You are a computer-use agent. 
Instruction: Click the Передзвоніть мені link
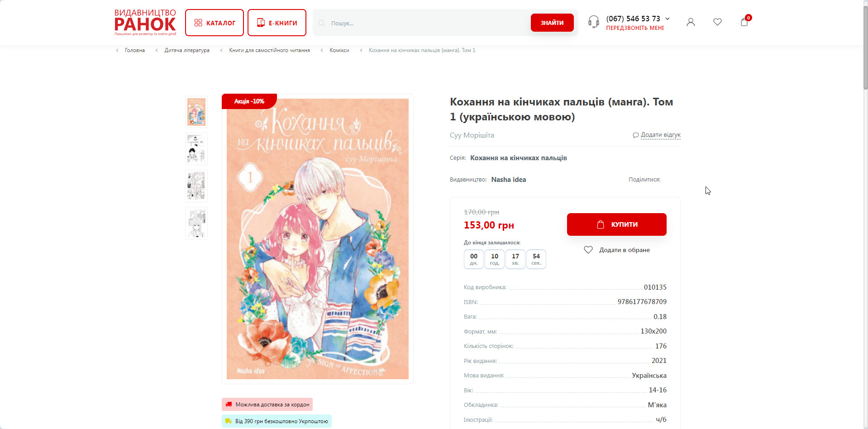(635, 28)
